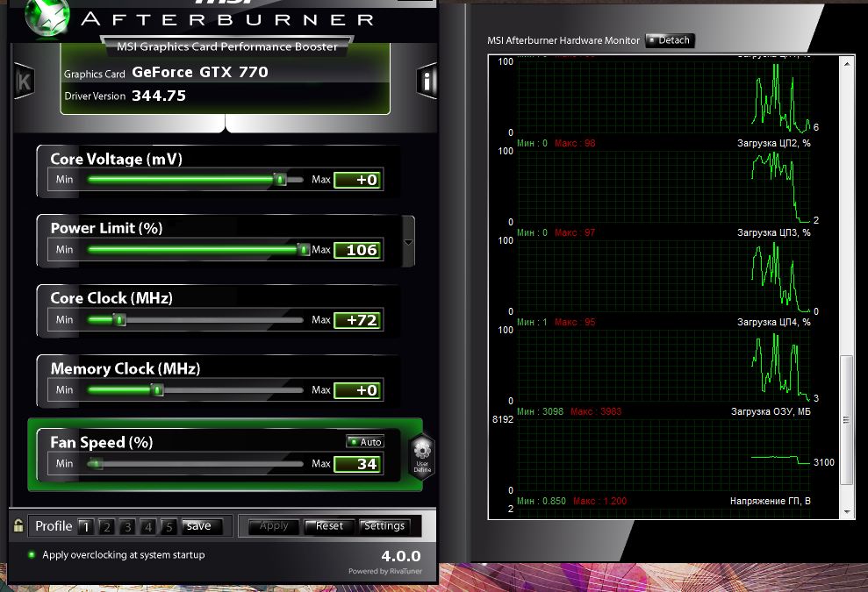Click the Загрузка ОЗУ, МБ graph label
The height and width of the screenshot is (592, 868).
771,411
